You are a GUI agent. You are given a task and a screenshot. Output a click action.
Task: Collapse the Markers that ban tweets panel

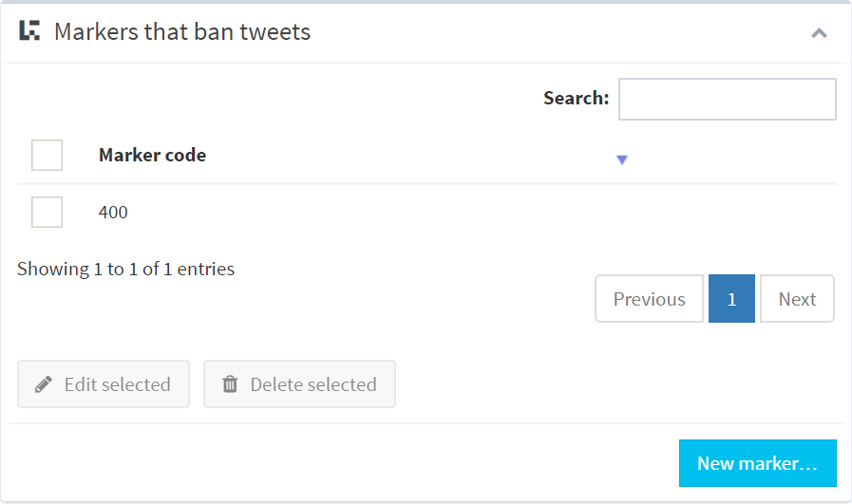[x=819, y=33]
